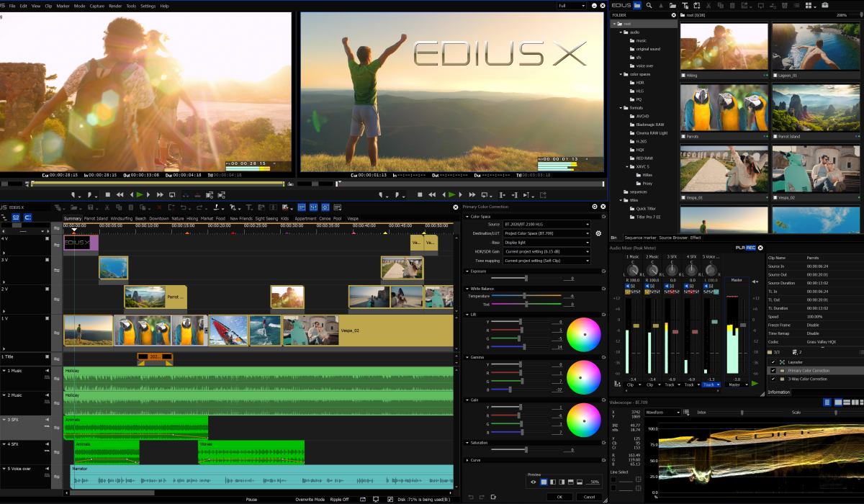Click the peak meter settings icon at the Audio Mixer bottom left
This screenshot has width=864, height=504.
(617, 384)
